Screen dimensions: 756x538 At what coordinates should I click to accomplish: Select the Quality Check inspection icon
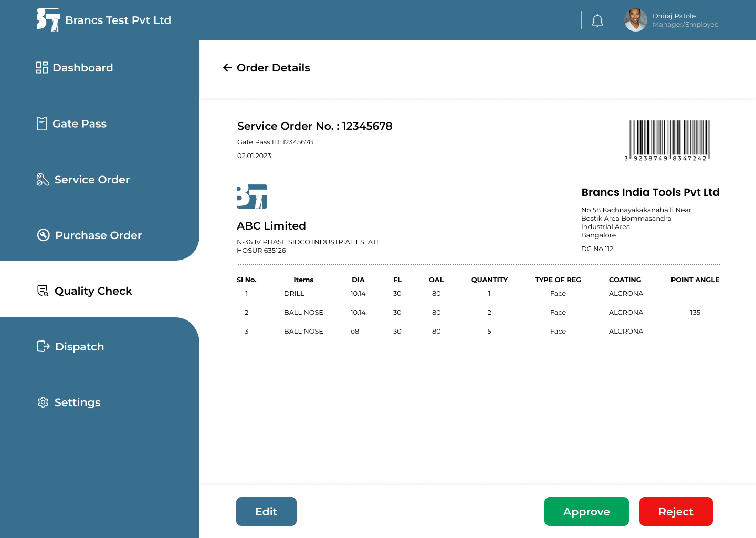[x=42, y=291]
